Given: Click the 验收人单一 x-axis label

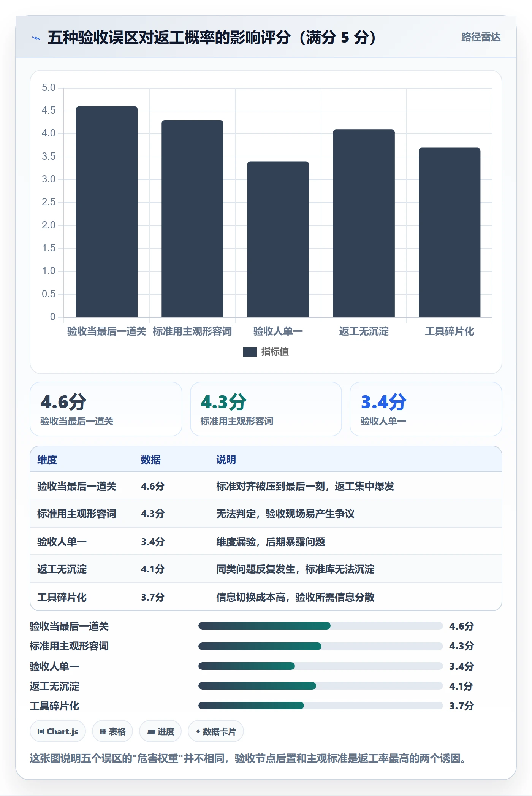Looking at the screenshot, I should [x=278, y=331].
